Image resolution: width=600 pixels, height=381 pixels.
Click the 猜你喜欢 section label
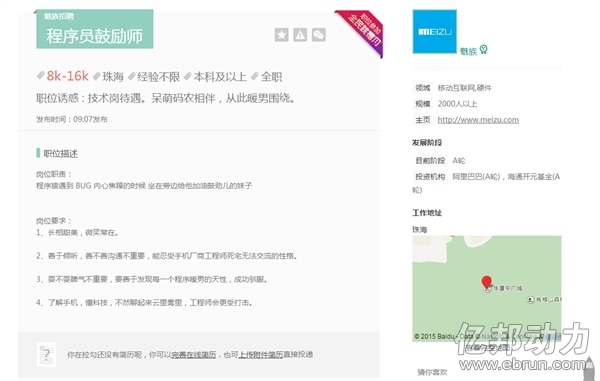[x=432, y=372]
